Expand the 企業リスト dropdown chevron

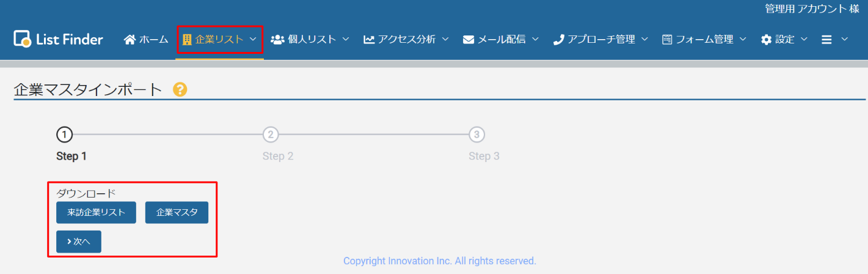pos(253,39)
